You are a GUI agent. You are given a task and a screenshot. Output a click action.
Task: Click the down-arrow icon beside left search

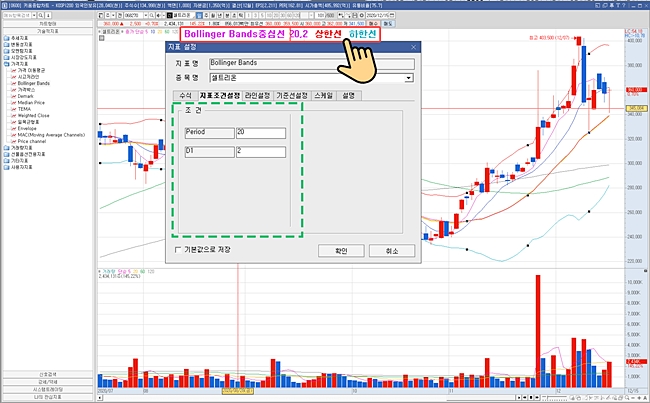tap(48, 15)
